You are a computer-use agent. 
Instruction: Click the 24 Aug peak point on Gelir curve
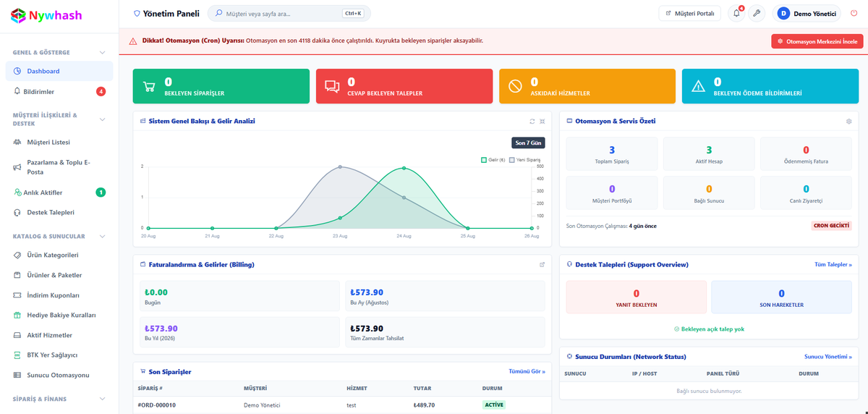coord(404,169)
